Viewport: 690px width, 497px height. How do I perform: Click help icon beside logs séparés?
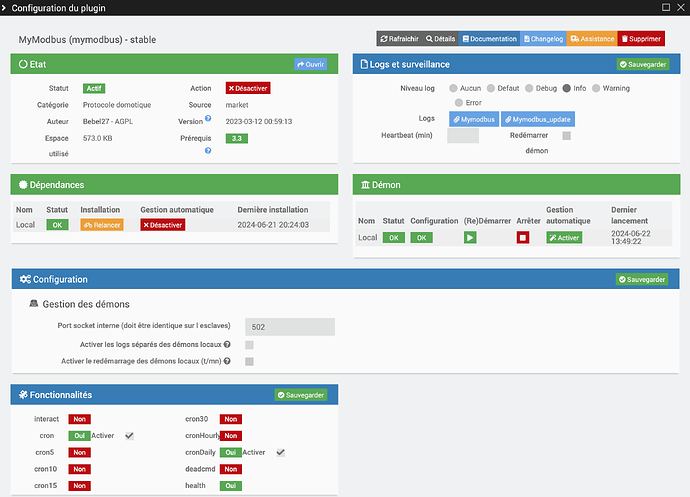[x=227, y=344]
